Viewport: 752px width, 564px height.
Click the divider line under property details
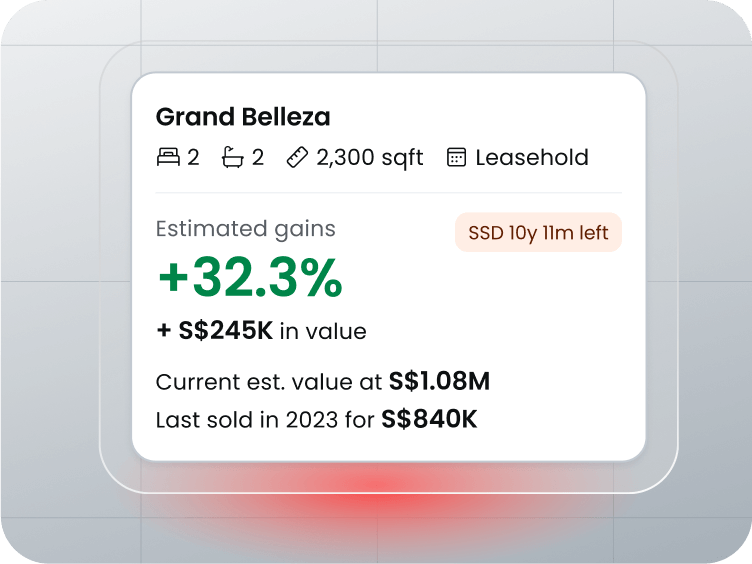pyautogui.click(x=388, y=193)
